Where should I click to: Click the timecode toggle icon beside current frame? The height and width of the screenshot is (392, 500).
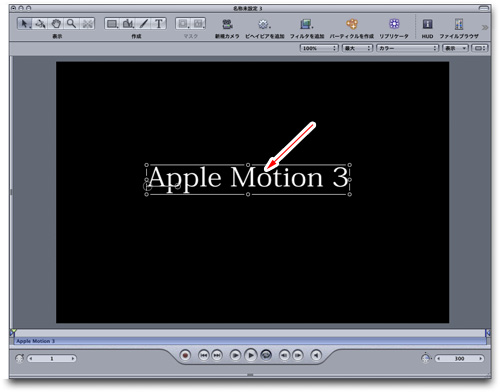(x=19, y=359)
